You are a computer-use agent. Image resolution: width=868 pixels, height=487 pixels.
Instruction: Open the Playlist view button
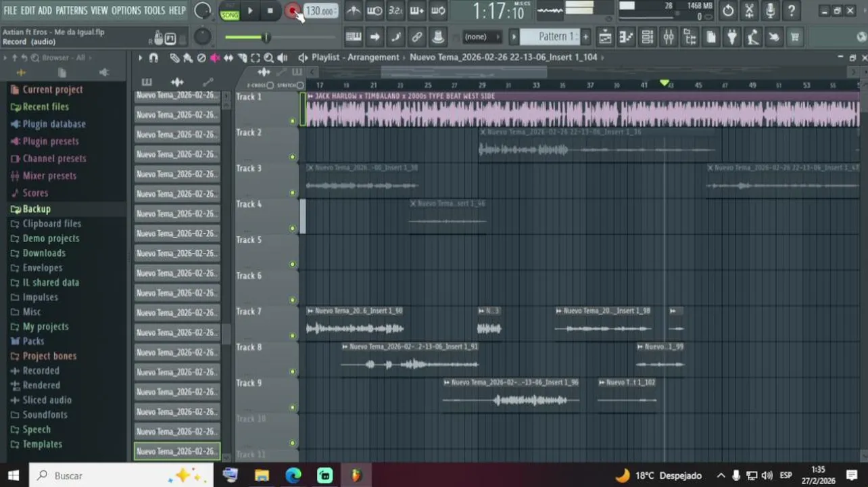(x=605, y=37)
